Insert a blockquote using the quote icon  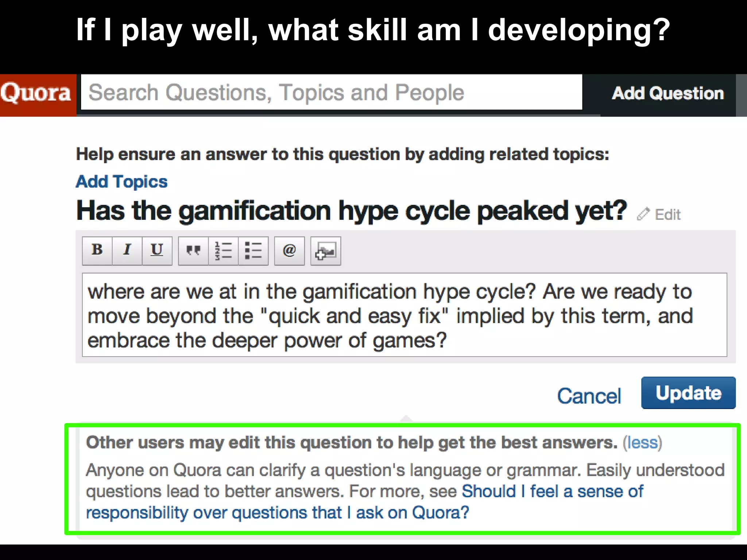click(x=193, y=250)
